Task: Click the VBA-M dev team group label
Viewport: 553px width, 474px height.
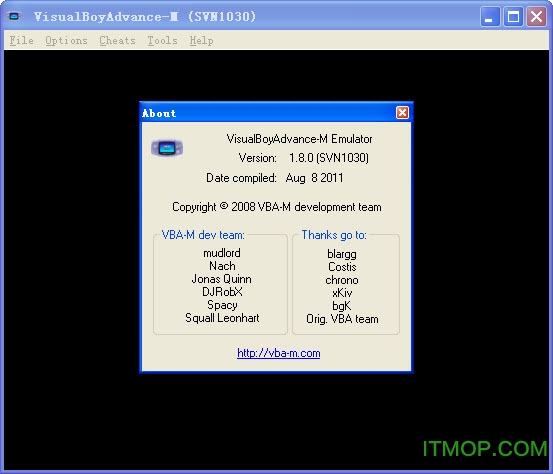Action: click(203, 235)
